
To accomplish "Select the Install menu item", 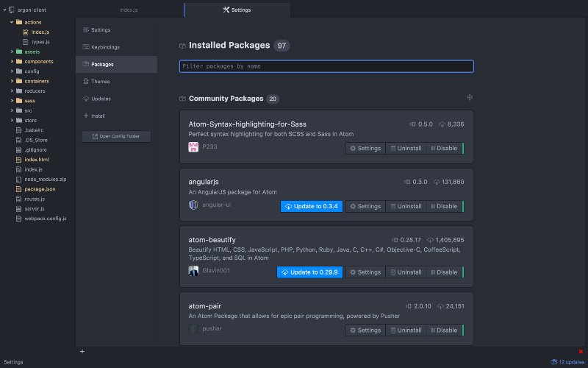I will [x=98, y=116].
